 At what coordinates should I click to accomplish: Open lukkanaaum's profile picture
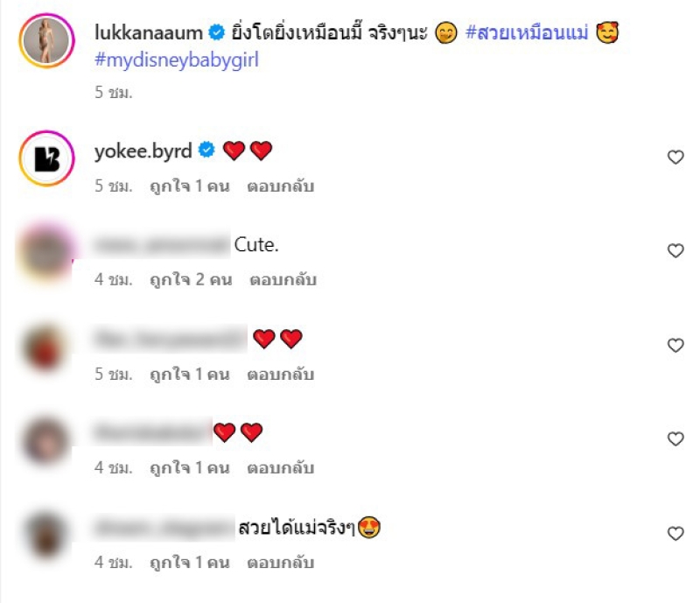coord(46,40)
